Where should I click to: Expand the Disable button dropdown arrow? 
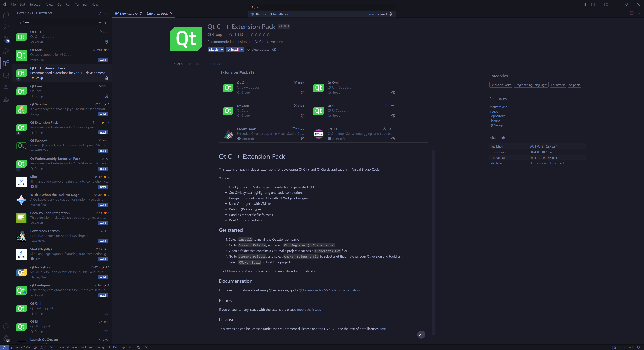tap(222, 49)
